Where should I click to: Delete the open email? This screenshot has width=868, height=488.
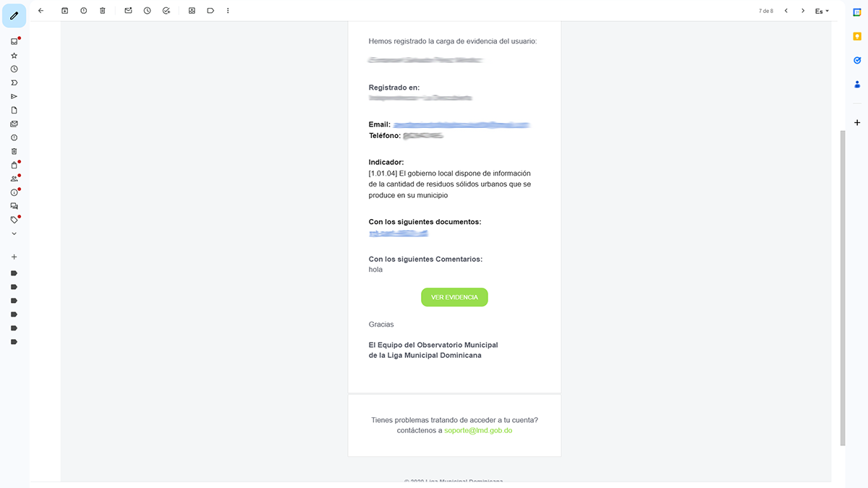coord(103,11)
